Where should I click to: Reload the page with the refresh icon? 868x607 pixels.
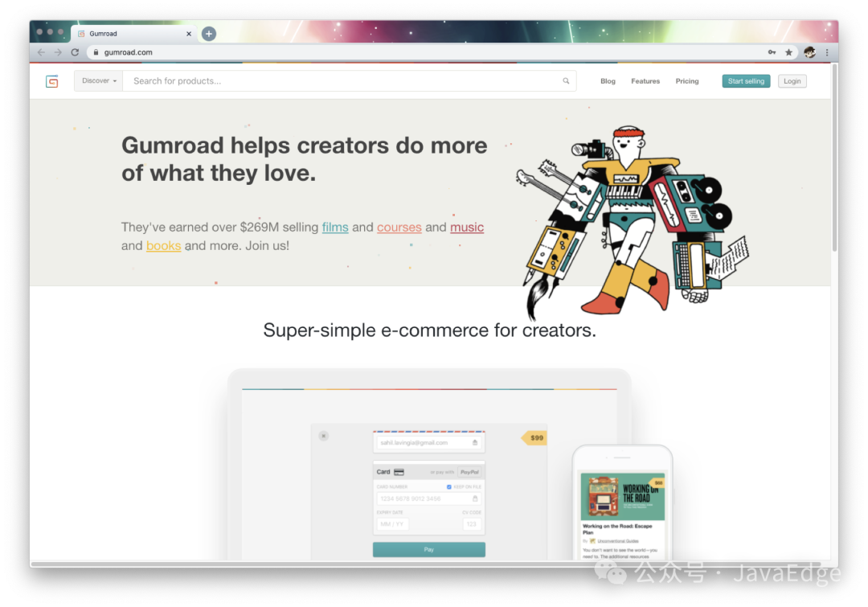click(76, 52)
